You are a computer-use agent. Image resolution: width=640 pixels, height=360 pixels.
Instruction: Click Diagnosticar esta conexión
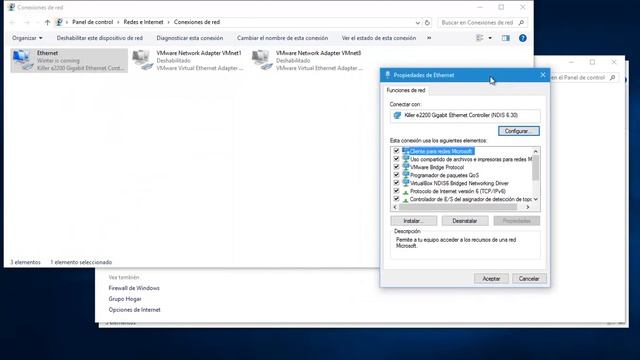pyautogui.click(x=190, y=38)
